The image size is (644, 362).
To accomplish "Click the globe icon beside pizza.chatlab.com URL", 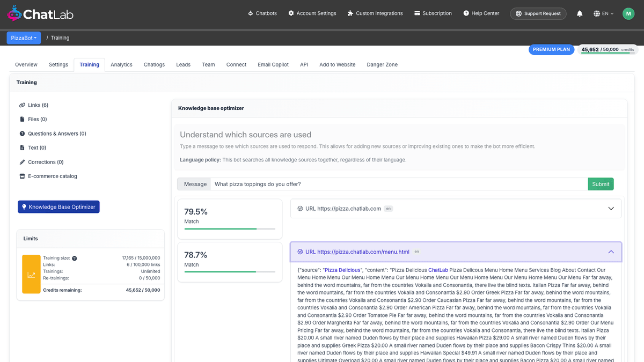I will (300, 209).
